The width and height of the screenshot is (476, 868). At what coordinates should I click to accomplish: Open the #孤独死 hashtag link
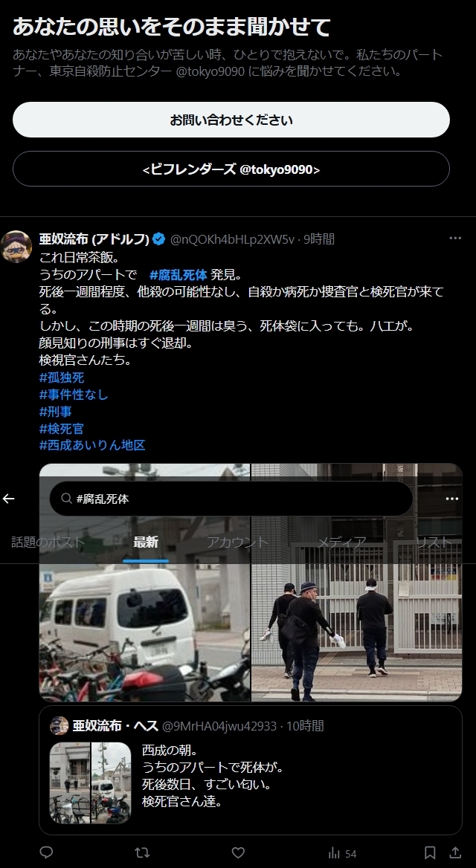tap(62, 378)
